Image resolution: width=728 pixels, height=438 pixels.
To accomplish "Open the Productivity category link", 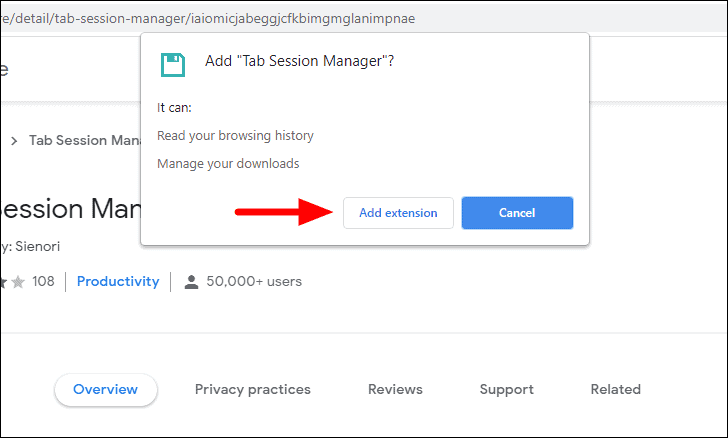I will tap(118, 281).
